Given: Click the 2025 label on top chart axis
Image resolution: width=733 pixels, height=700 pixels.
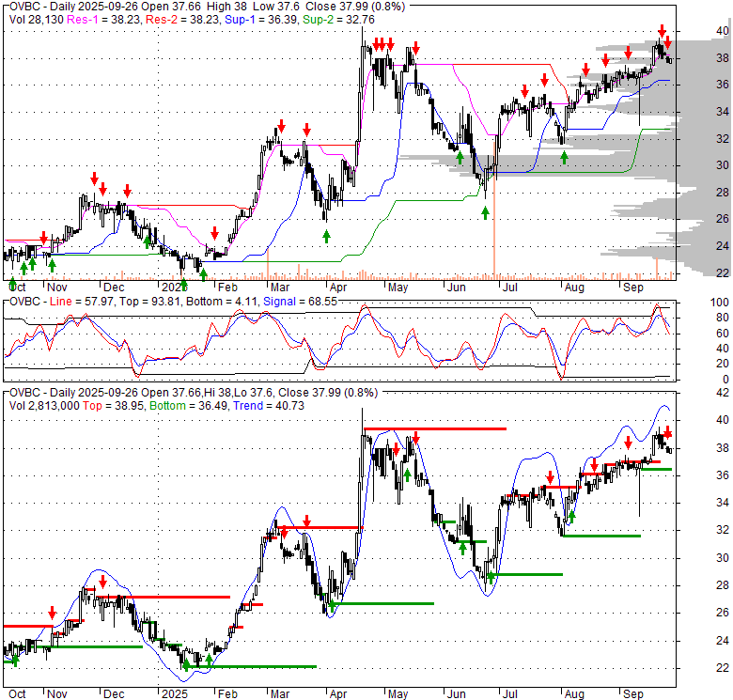Looking at the screenshot, I should coord(175,288).
